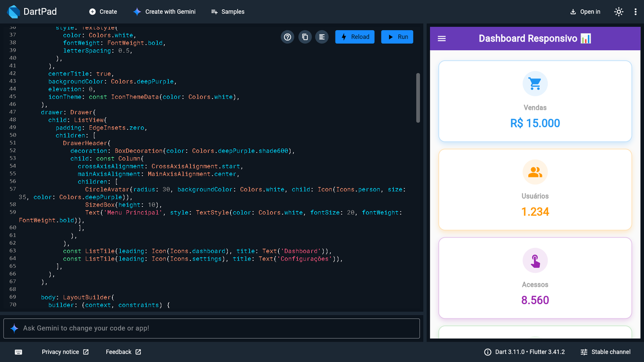This screenshot has width=644, height=362.
Task: Click the DartPad logo icon
Action: (14, 12)
